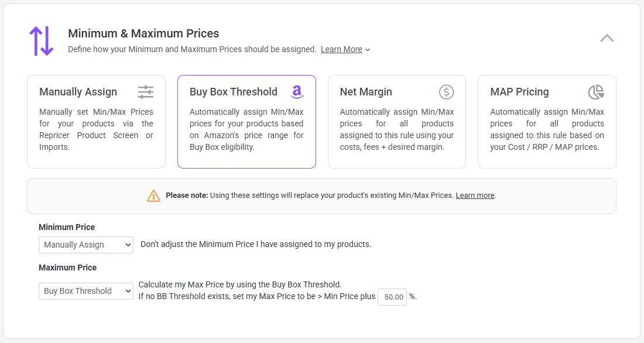Click the Buy Box Threshold card title
The image size is (644, 343).
pyautogui.click(x=234, y=92)
